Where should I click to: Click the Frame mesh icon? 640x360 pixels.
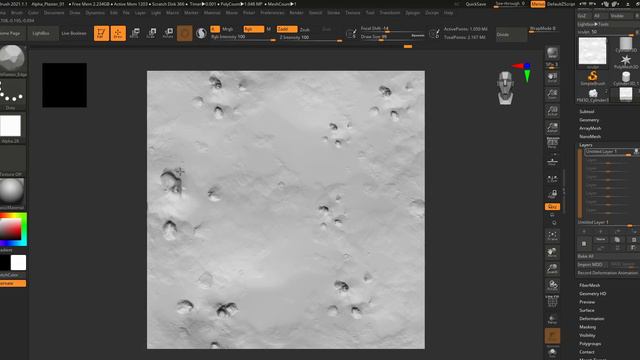point(552,235)
